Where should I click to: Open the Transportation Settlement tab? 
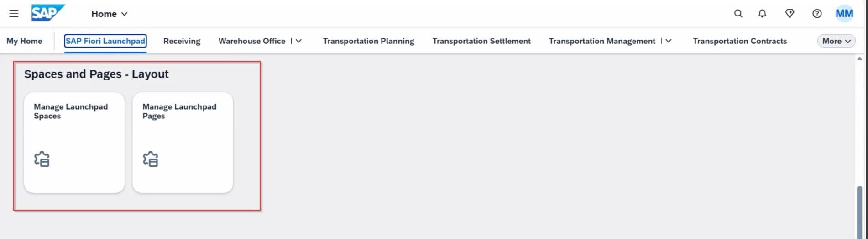tap(481, 41)
